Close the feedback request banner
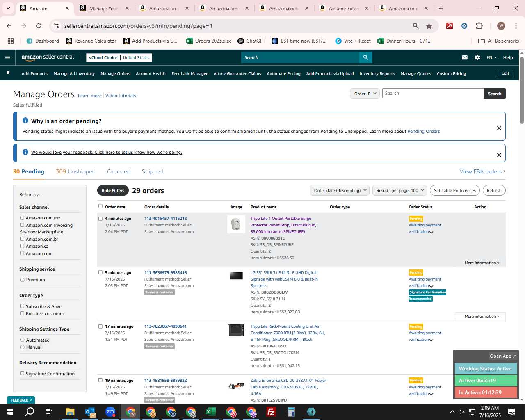 click(499, 155)
